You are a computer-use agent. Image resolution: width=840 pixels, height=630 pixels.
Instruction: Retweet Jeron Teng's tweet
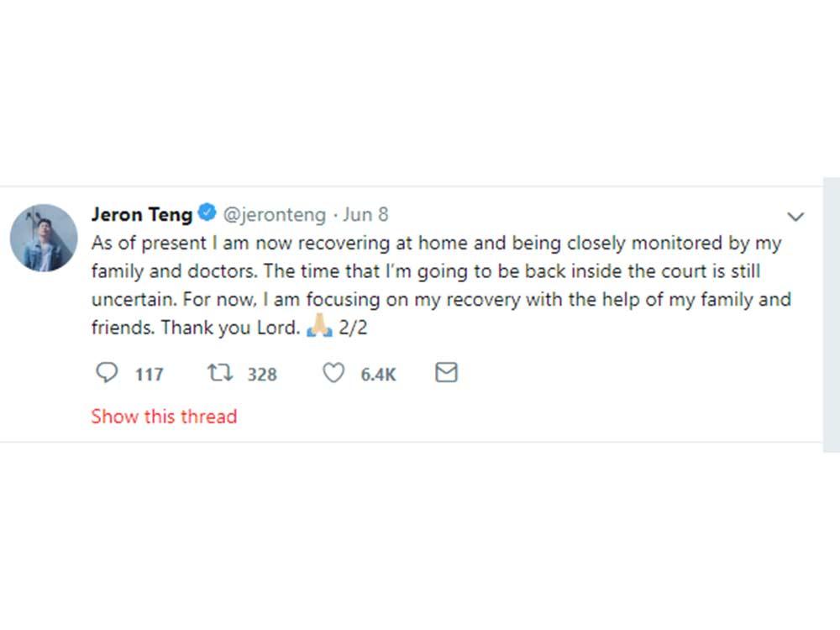pos(219,372)
